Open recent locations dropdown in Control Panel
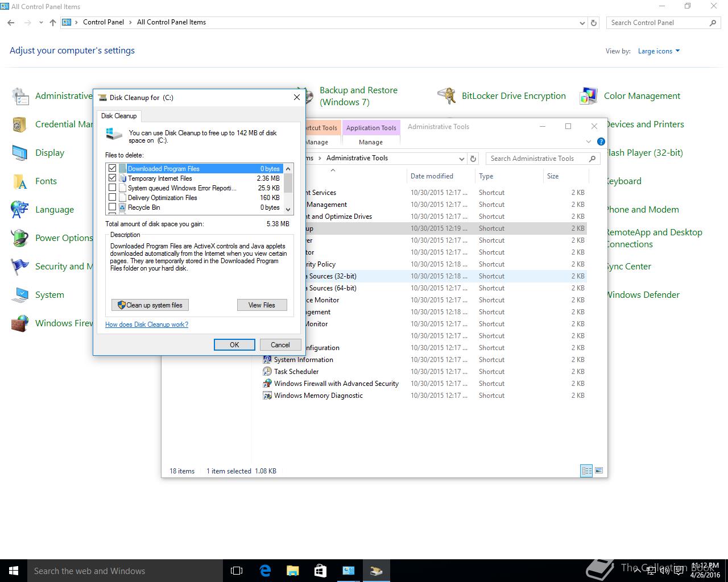Image resolution: width=728 pixels, height=582 pixels. click(x=41, y=23)
